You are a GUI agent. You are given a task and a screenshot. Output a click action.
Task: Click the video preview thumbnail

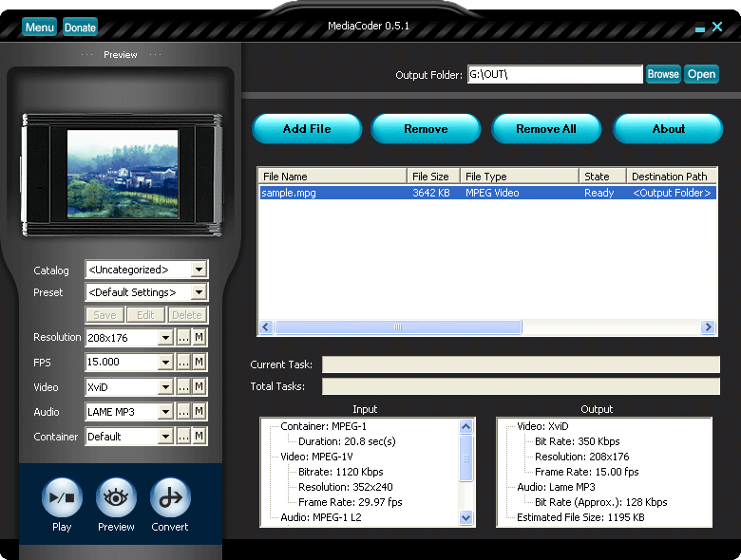click(x=122, y=174)
